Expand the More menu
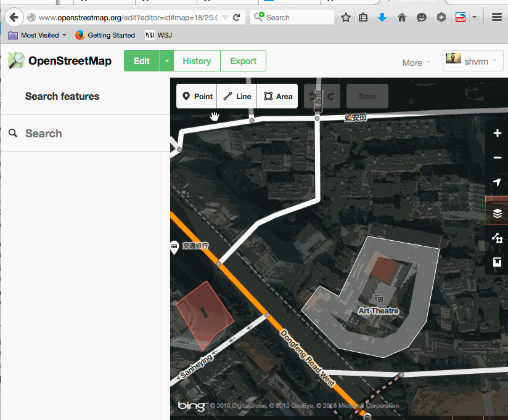Viewport: 508px width, 420px height. 416,62
